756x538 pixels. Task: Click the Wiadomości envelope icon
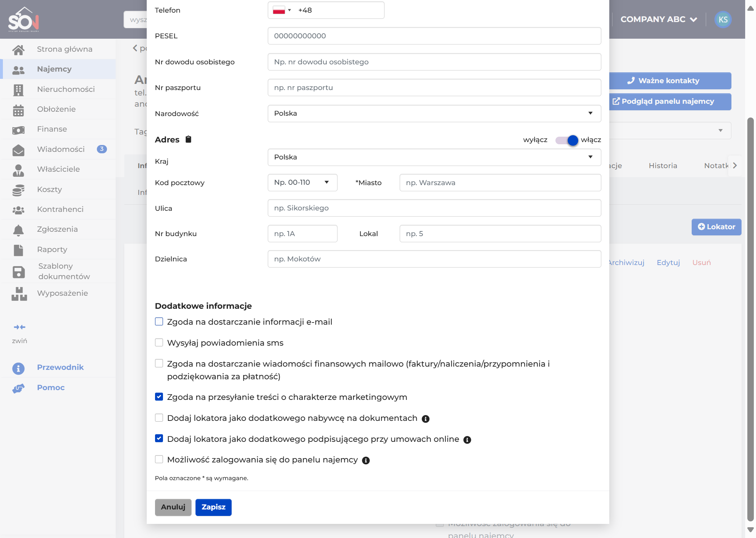coord(18,150)
